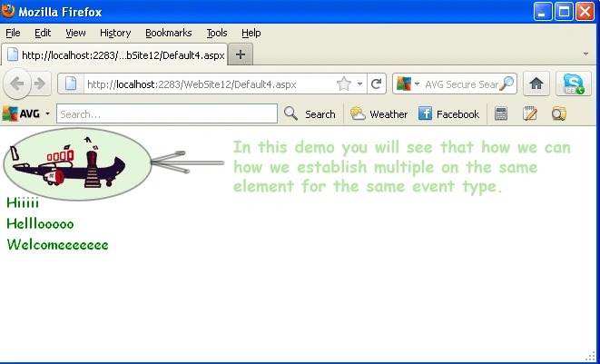The image size is (600, 364).
Task: Click the 'In this demo' description paragraph
Action: [x=402, y=167]
